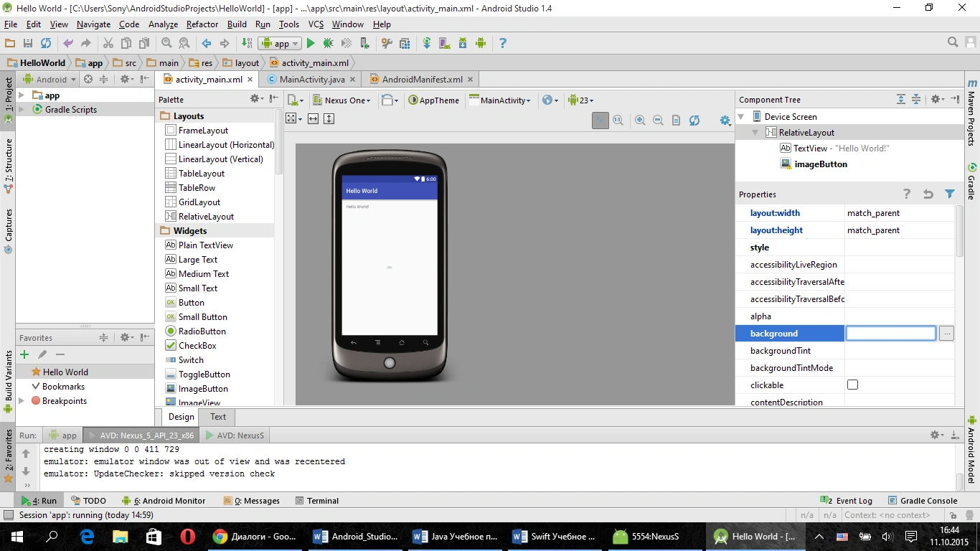
Task: Run the app with the green play button
Action: point(311,44)
